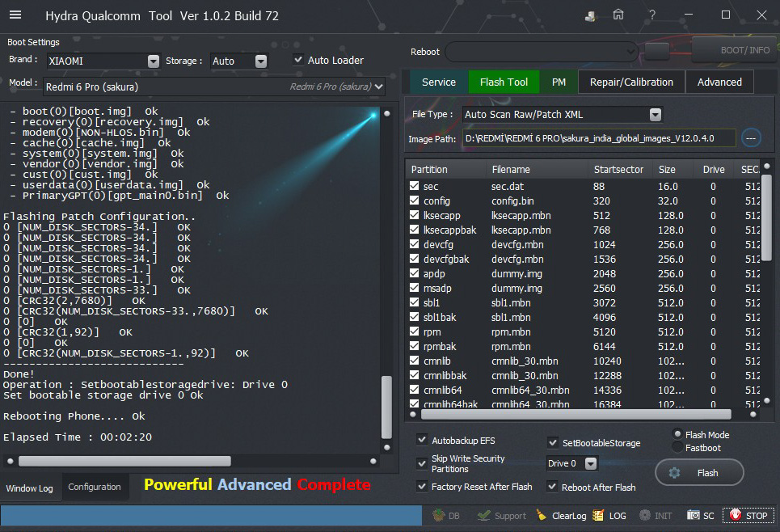Click the BOOT/INFO button
The image size is (780, 532).
tap(735, 50)
